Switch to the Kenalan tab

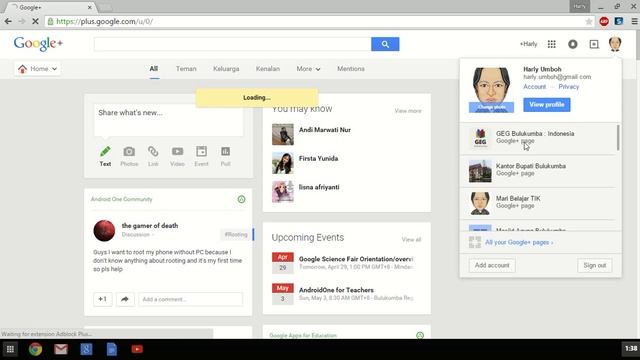268,69
